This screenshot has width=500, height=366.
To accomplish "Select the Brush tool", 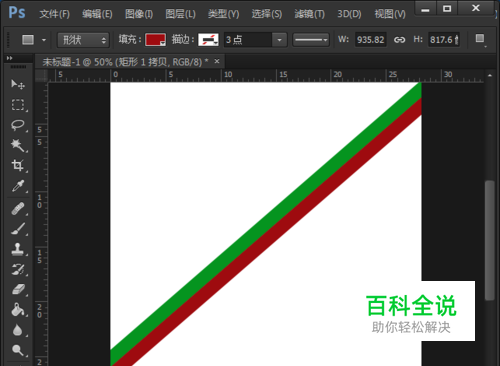I will point(18,229).
